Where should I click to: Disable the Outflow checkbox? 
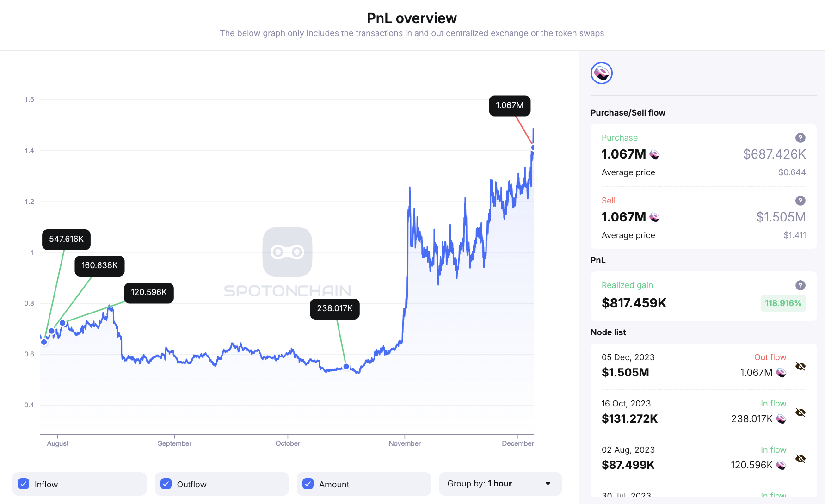click(166, 484)
